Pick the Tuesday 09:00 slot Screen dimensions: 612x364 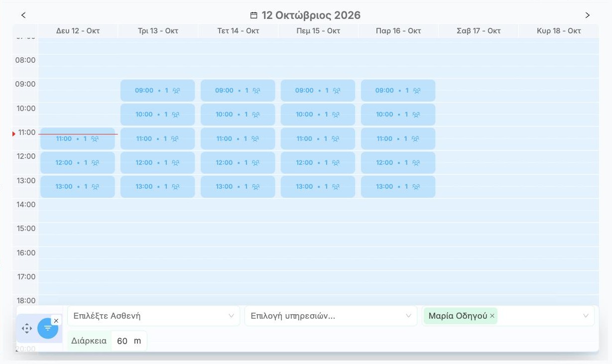[158, 91]
